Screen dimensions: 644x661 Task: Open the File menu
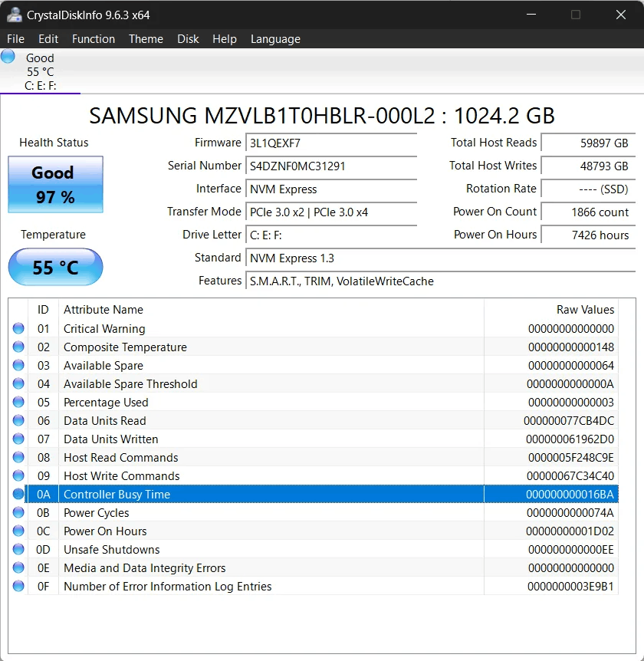[15, 39]
